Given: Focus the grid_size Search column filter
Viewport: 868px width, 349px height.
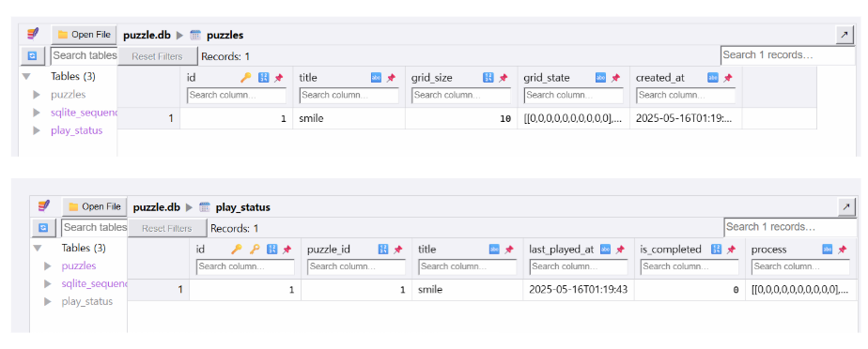Looking at the screenshot, I should (x=461, y=95).
